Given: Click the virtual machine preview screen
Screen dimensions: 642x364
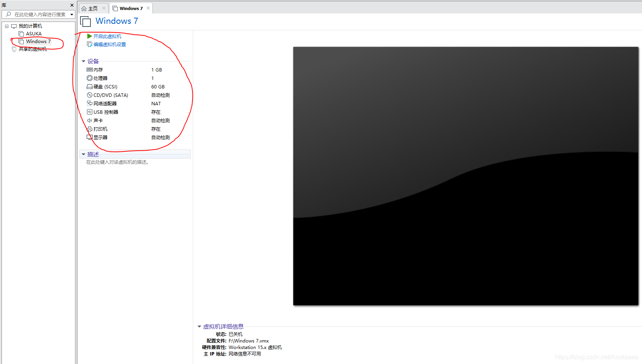Looking at the screenshot, I should tap(466, 176).
